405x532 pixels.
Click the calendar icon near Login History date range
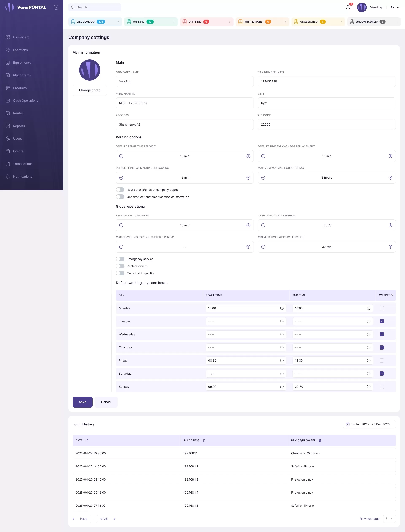coord(348,424)
